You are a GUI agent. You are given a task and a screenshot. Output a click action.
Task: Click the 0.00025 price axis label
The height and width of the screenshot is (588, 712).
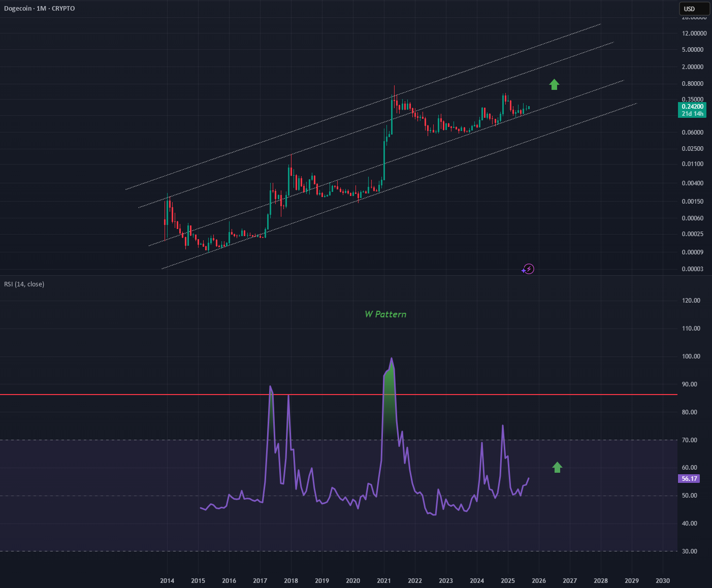coord(693,234)
